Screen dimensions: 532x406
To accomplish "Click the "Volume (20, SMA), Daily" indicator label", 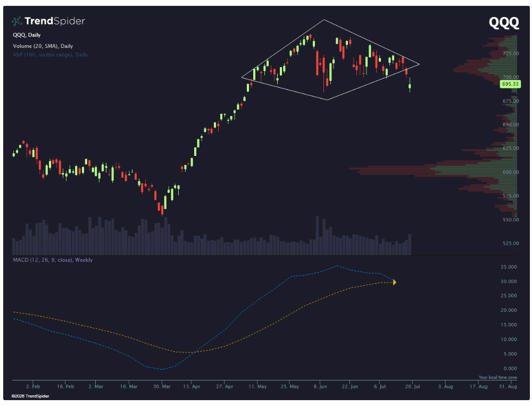I will (x=43, y=46).
